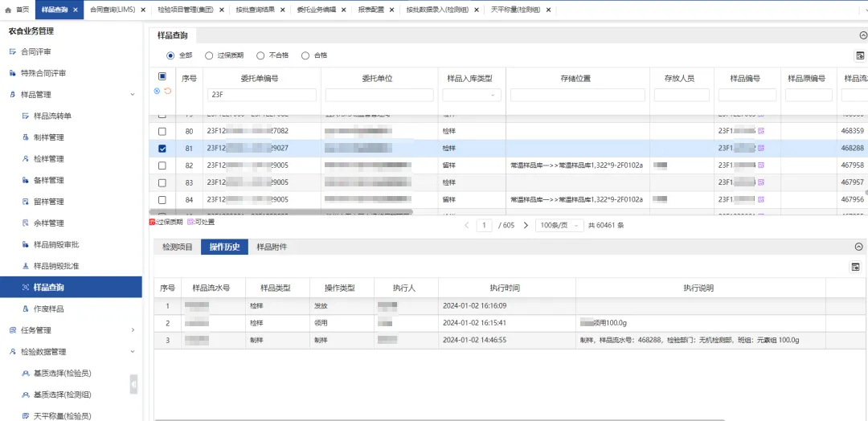Check the checkbox for row 82
Screen dimensions: 868x421
click(x=162, y=166)
